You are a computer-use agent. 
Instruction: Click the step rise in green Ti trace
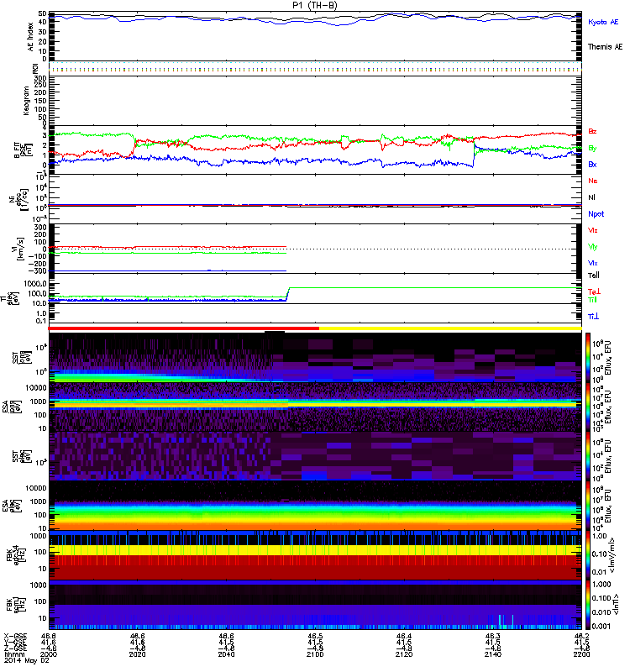287,293
